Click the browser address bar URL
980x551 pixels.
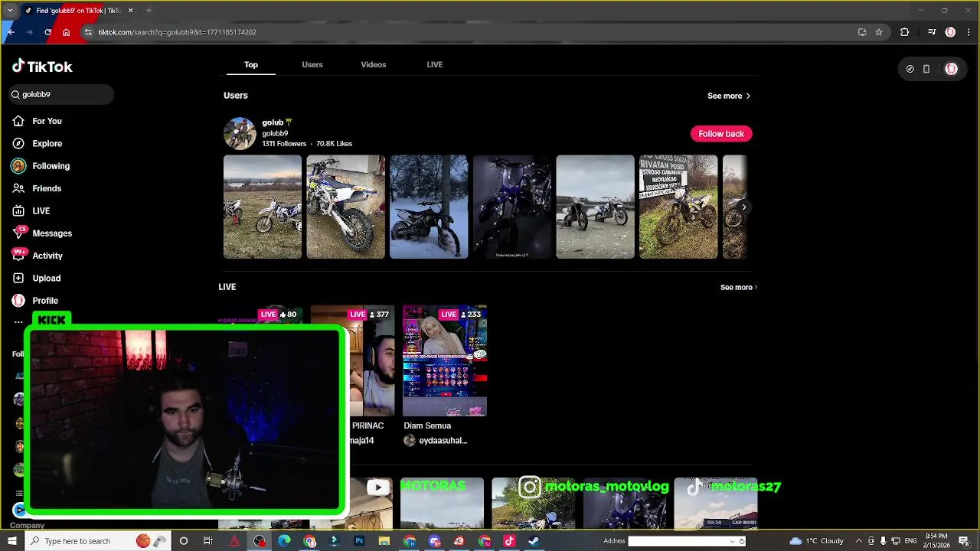[177, 32]
